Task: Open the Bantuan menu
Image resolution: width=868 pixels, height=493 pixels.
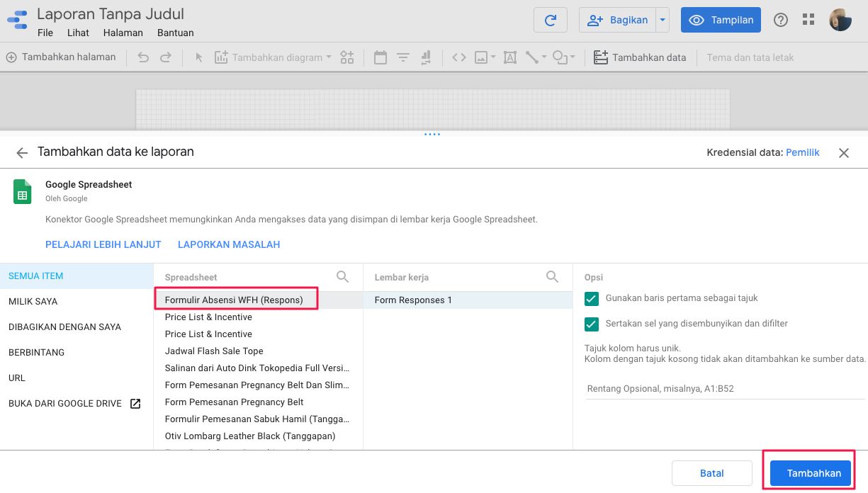Action: (x=175, y=33)
